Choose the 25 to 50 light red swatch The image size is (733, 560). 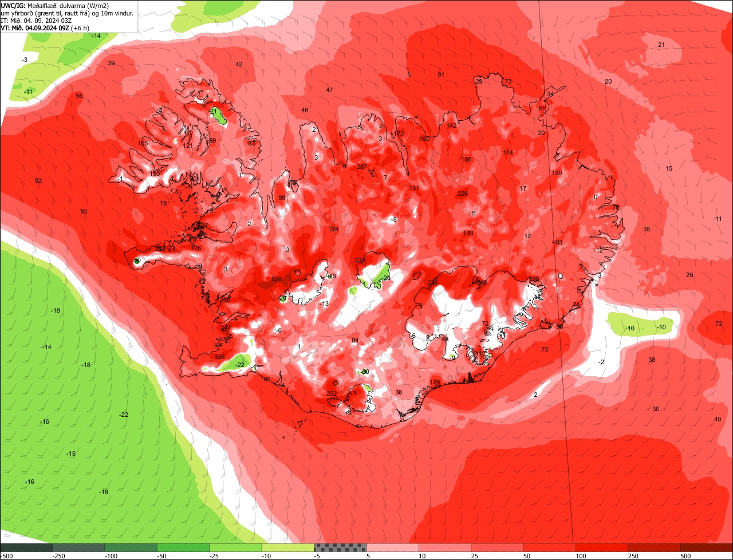coord(498,548)
